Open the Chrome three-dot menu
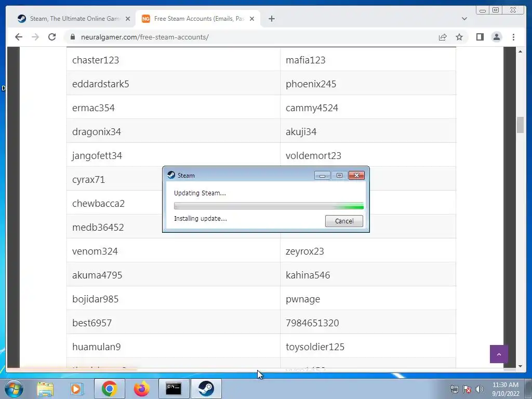The width and height of the screenshot is (532, 399). [513, 37]
